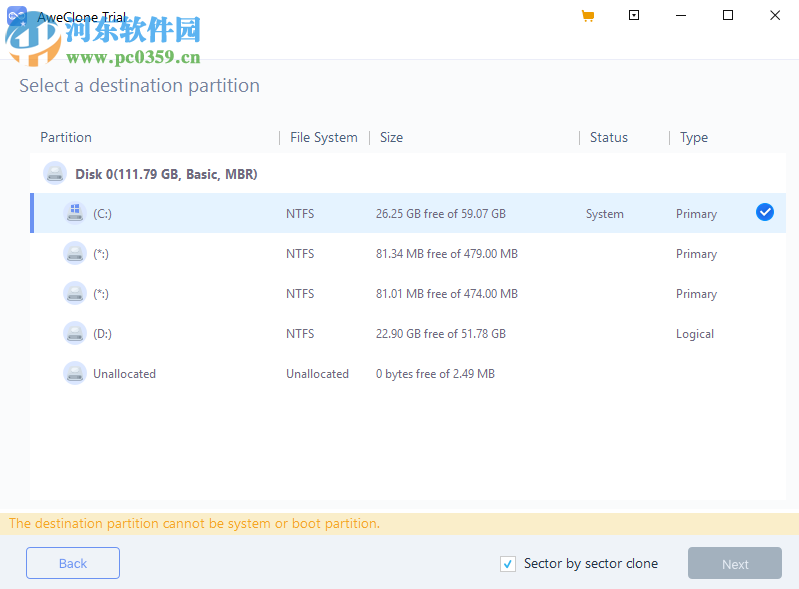799x589 pixels.
Task: Click the Disk 0 drive icon
Action: pos(55,174)
